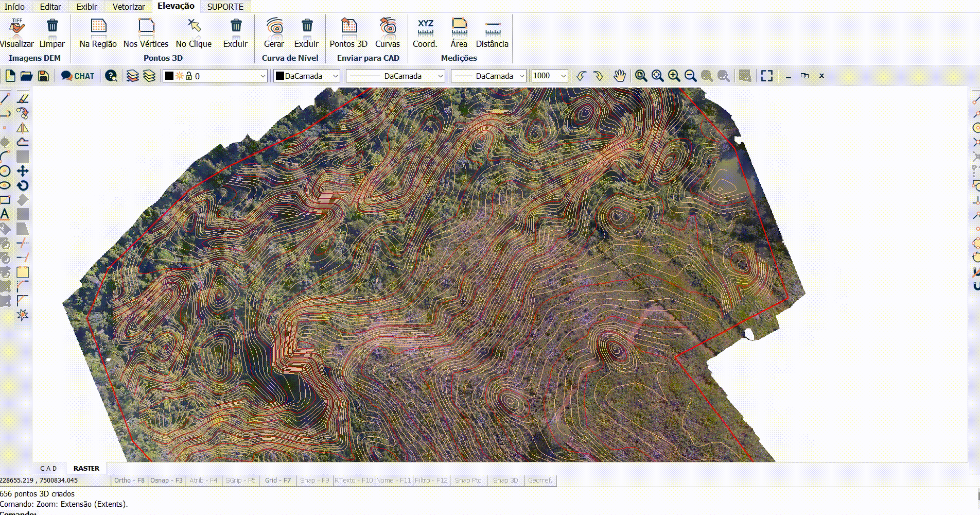Click the save diskette icon

point(44,76)
